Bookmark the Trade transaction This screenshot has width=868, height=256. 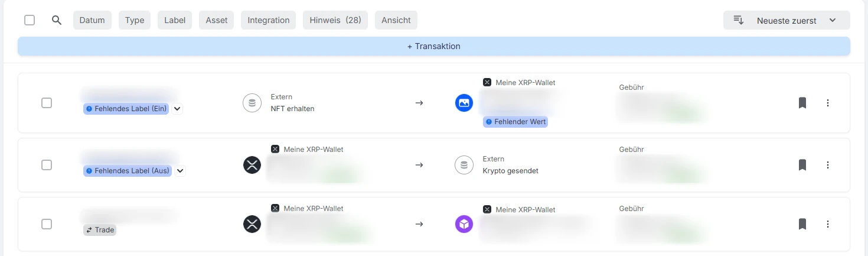(802, 224)
